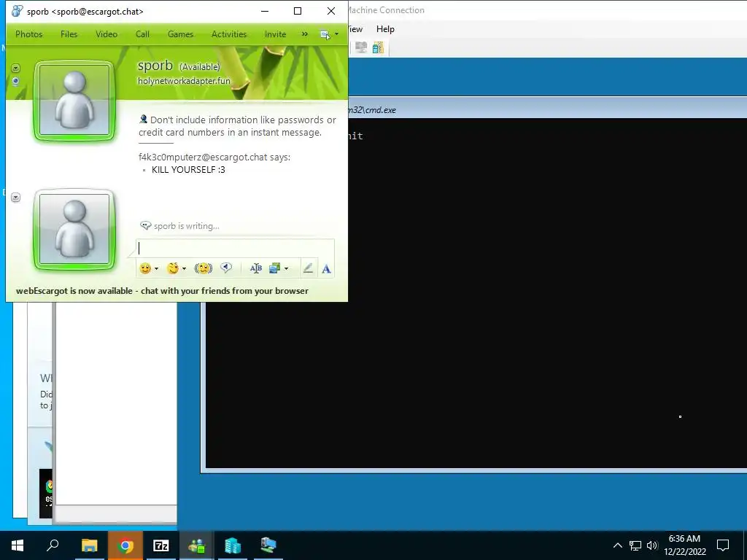
Task: Click the rightmost VM Connection toolbar icon
Action: [379, 47]
